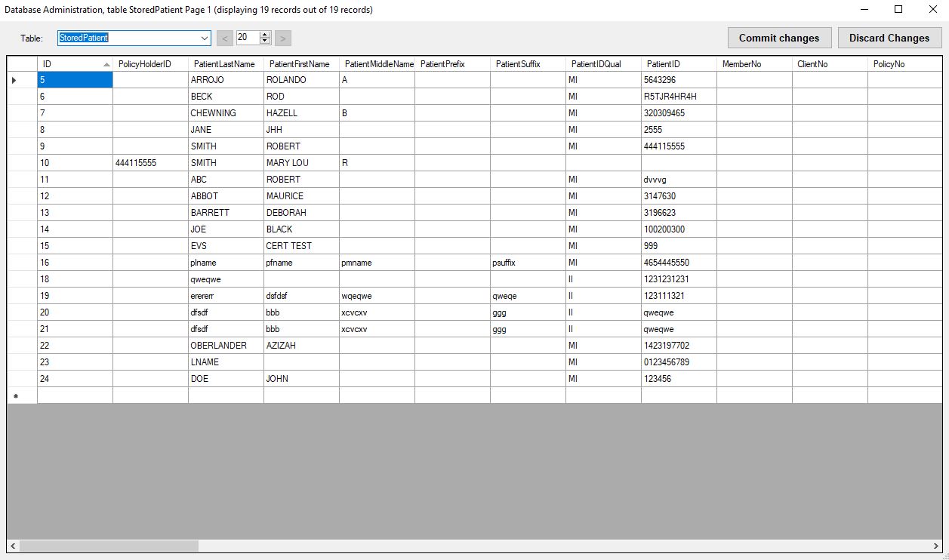Select the EVS last name cell
Viewport: 949px width, 560px height.
coord(226,246)
